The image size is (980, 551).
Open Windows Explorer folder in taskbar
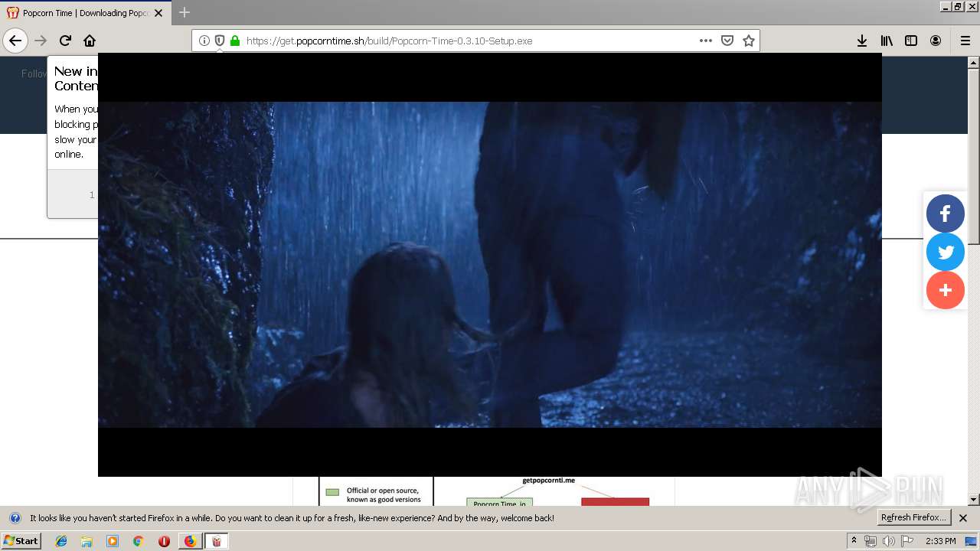(x=87, y=541)
